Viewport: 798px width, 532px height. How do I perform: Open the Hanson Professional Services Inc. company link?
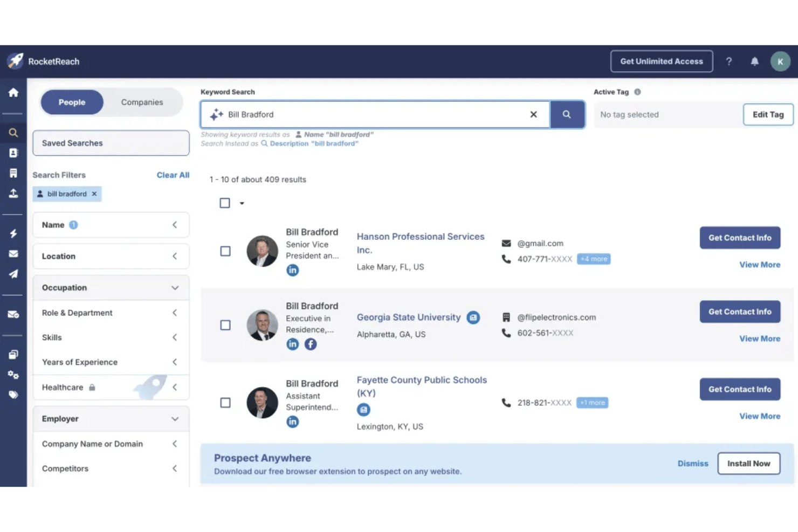point(421,243)
